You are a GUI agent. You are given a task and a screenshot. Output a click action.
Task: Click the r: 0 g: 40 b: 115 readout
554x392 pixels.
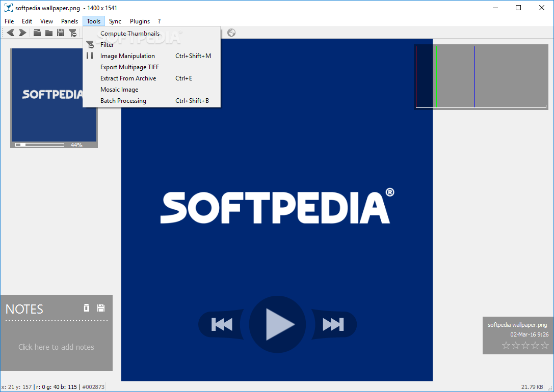pos(56,387)
